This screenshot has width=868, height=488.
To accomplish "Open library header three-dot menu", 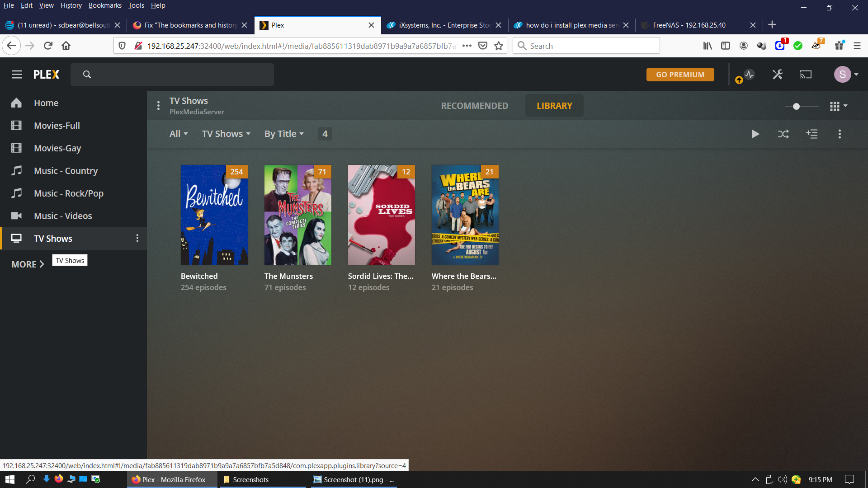I will coord(158,106).
